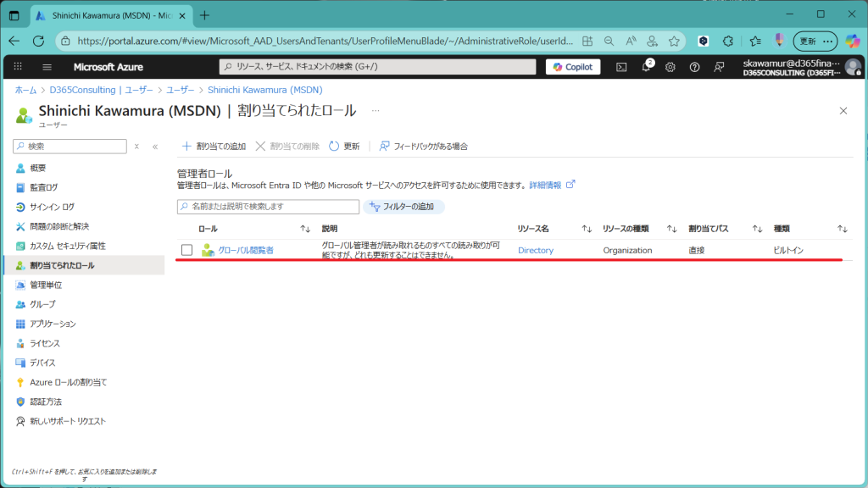Sort by the リソース名 column
Screen dimensions: 868x488
coord(586,229)
